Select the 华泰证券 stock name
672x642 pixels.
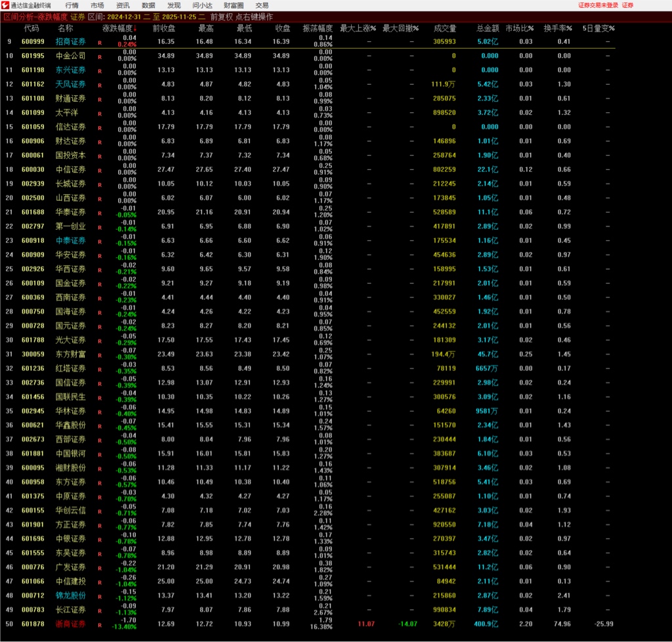pos(71,212)
